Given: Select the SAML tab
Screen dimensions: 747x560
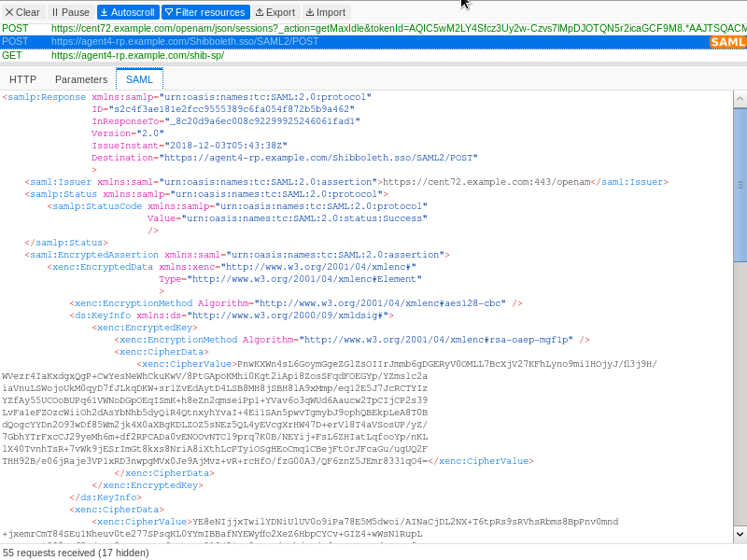Looking at the screenshot, I should pyautogui.click(x=139, y=79).
